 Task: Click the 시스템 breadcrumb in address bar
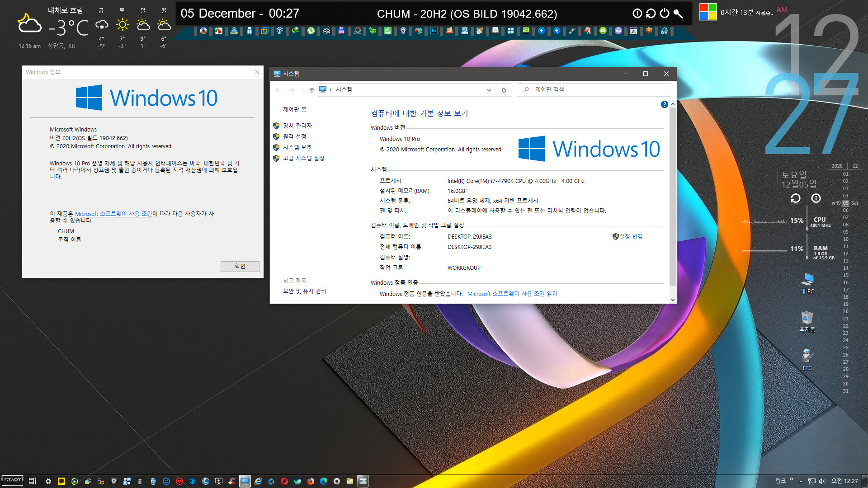pyautogui.click(x=344, y=90)
